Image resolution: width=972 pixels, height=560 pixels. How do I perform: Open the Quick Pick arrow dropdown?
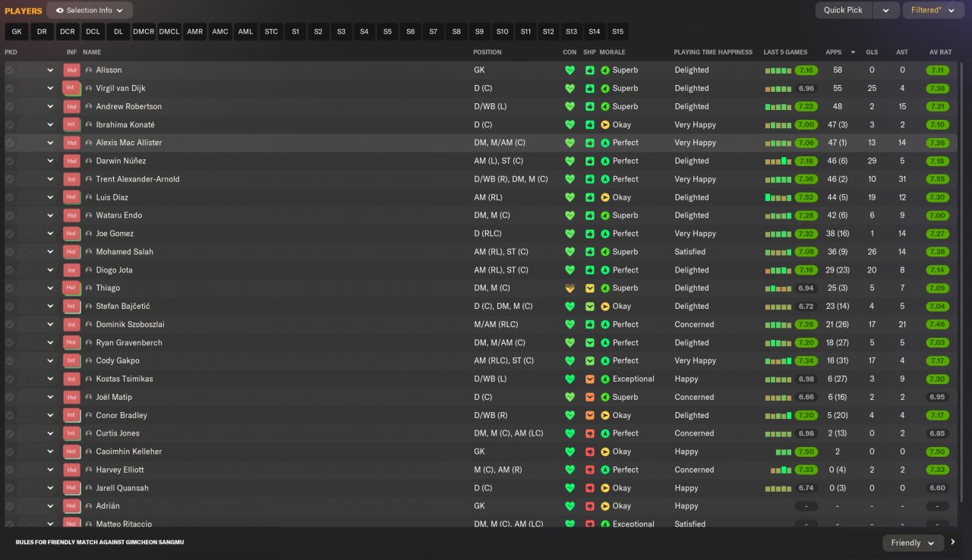(885, 11)
